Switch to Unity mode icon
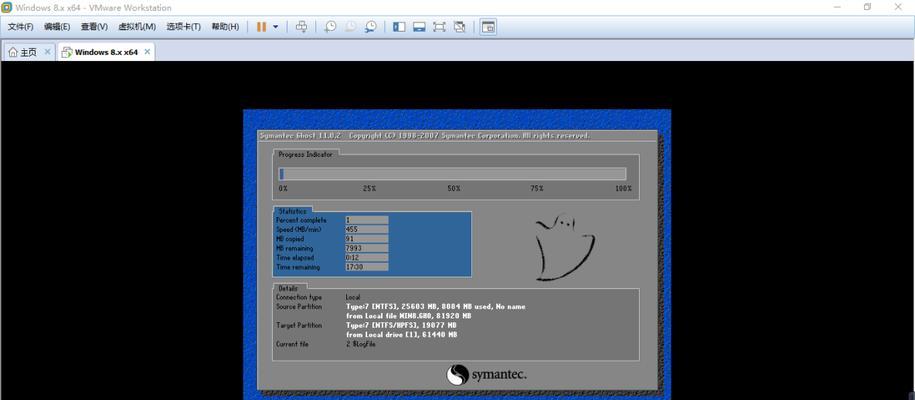The width and height of the screenshot is (915, 400). [459, 27]
